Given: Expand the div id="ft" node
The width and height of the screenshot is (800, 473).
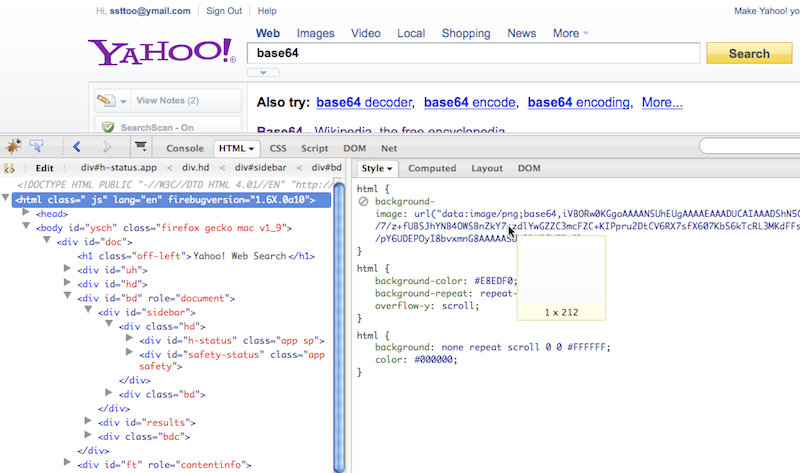Looking at the screenshot, I should (x=67, y=462).
